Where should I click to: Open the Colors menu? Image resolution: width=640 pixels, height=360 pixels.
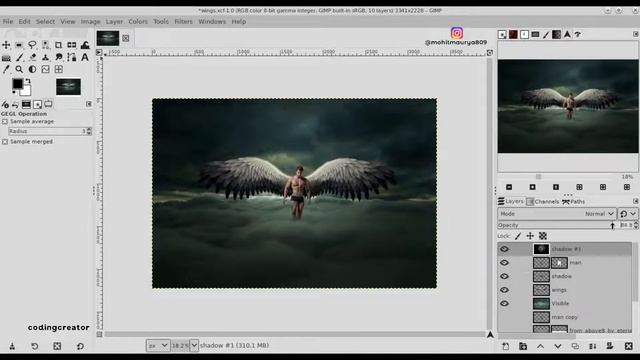click(138, 22)
